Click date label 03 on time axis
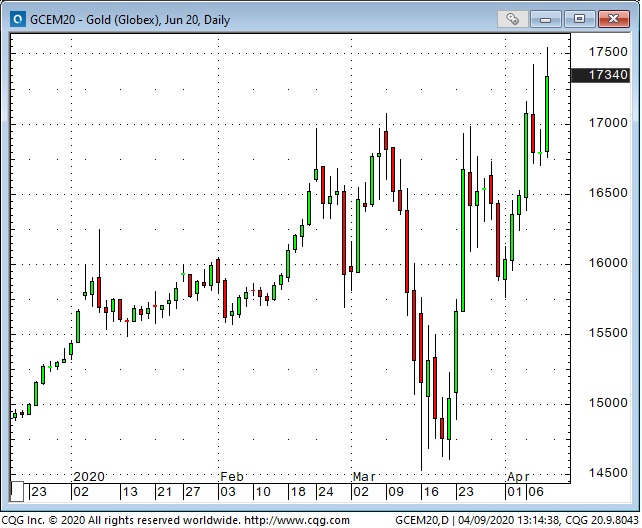 point(228,492)
